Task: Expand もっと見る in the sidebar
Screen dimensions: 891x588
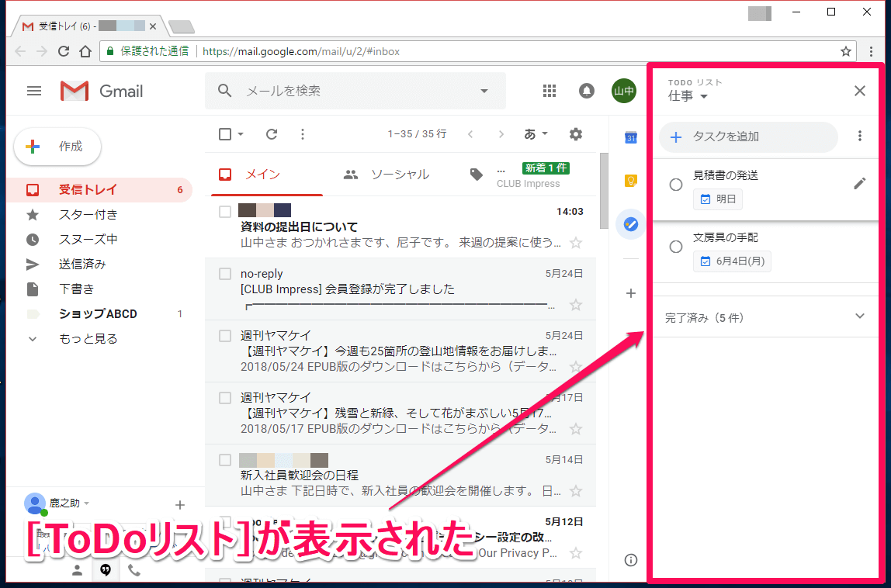Action: pyautogui.click(x=88, y=338)
